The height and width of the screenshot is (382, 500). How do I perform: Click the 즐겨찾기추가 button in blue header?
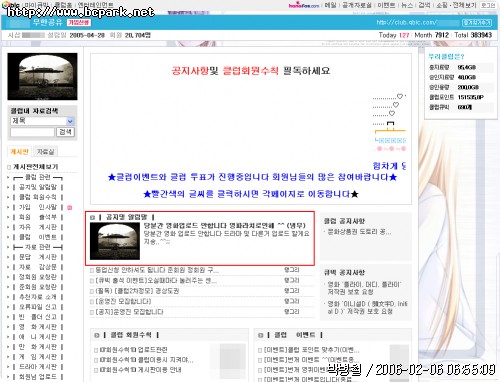[477, 23]
